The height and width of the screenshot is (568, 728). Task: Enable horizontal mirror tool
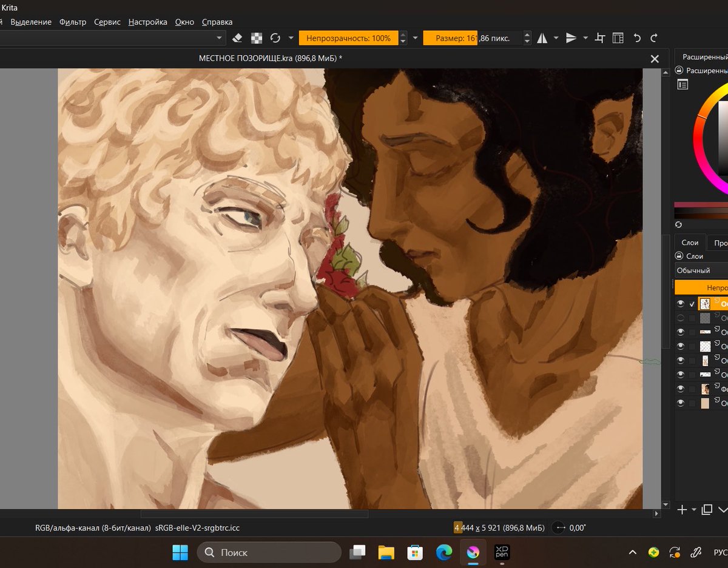tap(542, 38)
